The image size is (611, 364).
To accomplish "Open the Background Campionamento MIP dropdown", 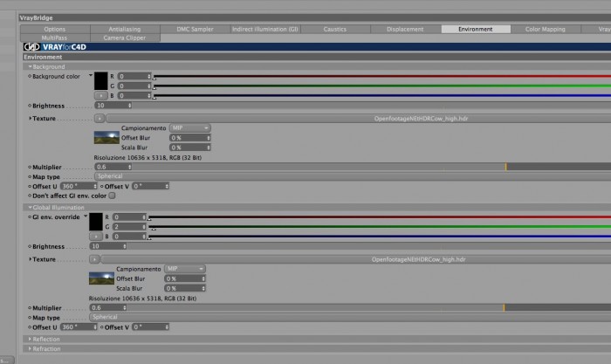I will [190, 127].
